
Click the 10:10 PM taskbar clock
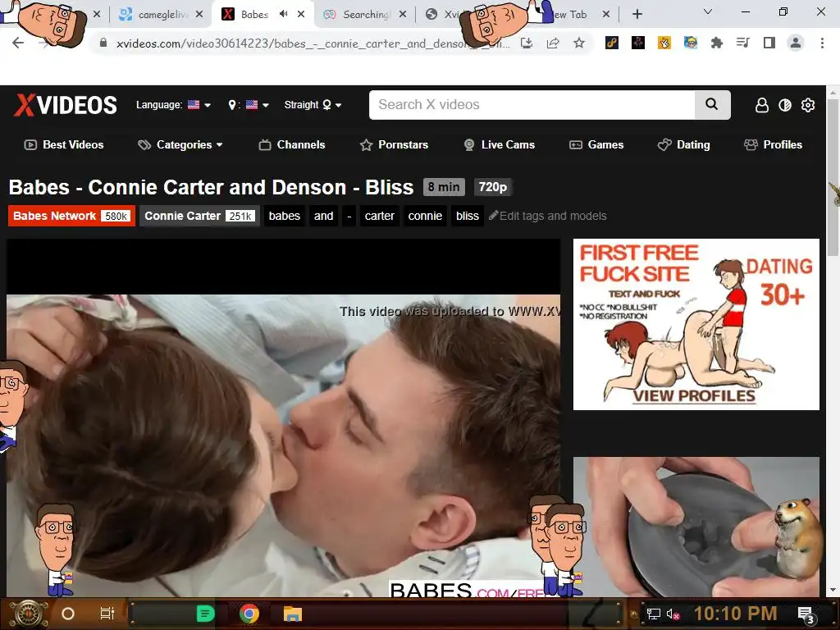tap(736, 614)
